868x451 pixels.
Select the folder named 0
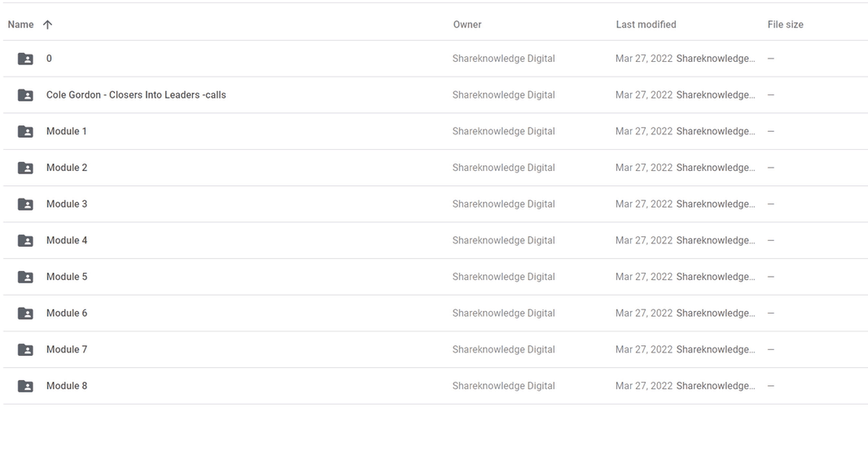point(50,59)
